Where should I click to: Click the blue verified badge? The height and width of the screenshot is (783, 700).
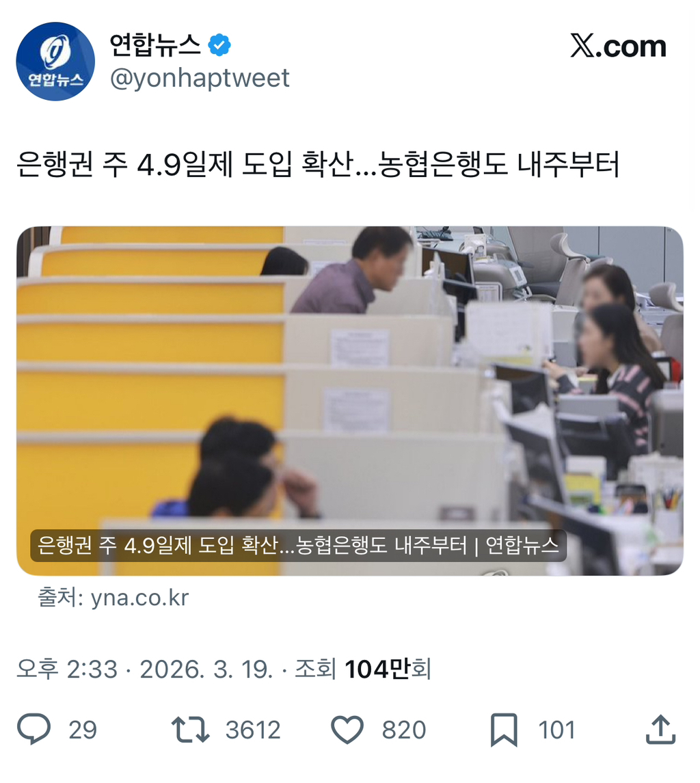point(219,45)
